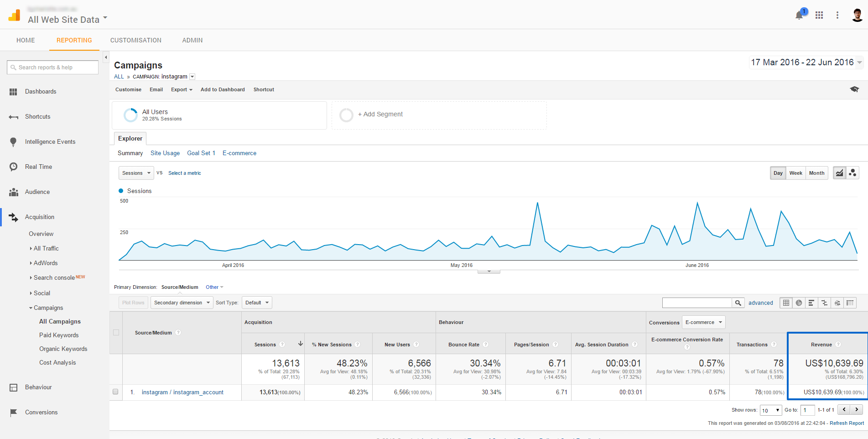Click the Search reports & help field
Image resolution: width=868 pixels, height=439 pixels.
[52, 68]
